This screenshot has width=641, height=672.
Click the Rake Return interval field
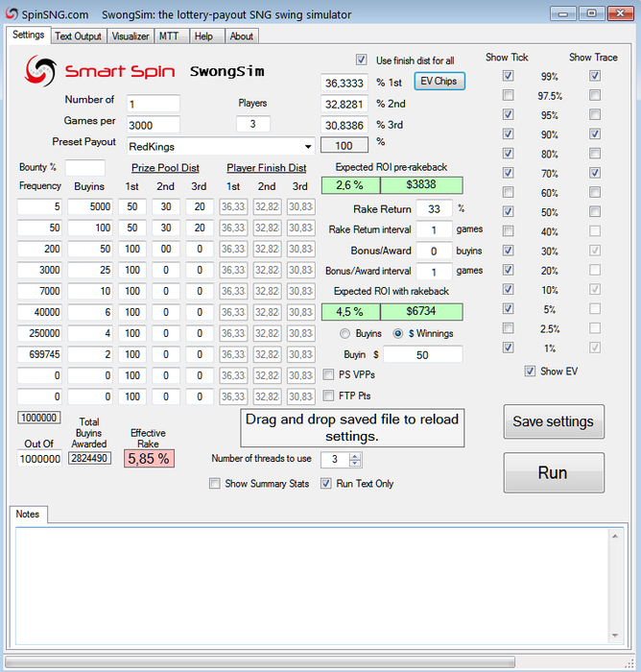(x=434, y=229)
